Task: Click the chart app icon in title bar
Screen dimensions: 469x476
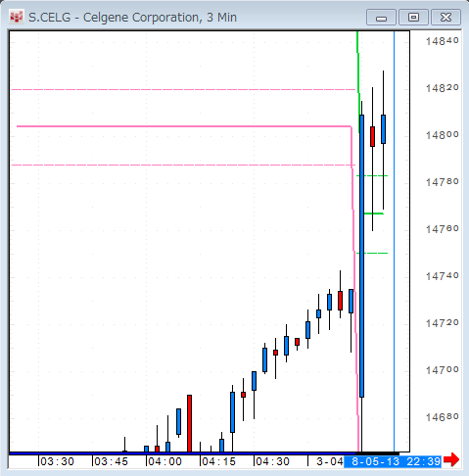Action: pos(17,17)
